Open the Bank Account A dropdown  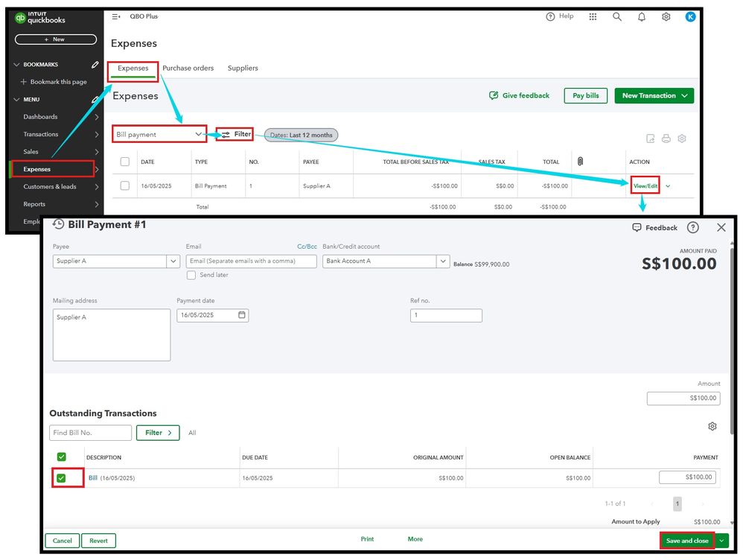pyautogui.click(x=442, y=261)
